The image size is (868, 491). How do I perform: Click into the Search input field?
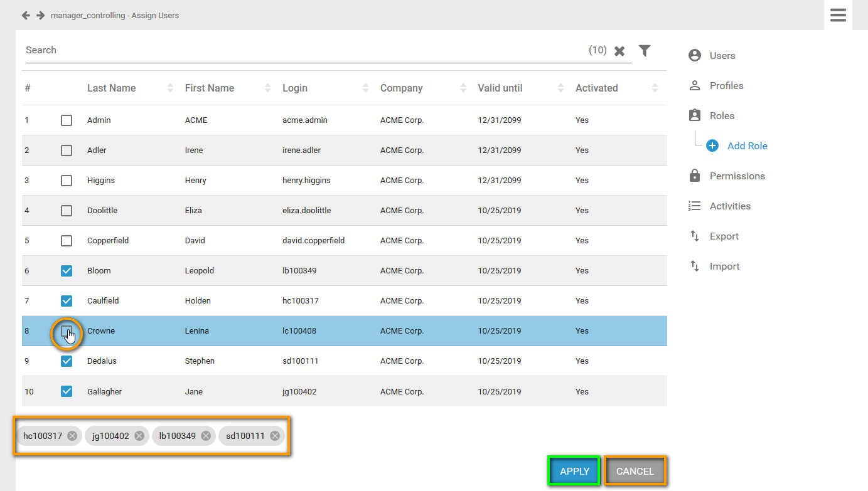pyautogui.click(x=301, y=50)
